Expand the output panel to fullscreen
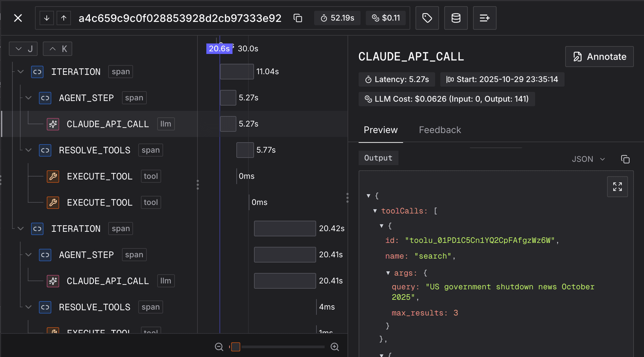 (x=617, y=187)
